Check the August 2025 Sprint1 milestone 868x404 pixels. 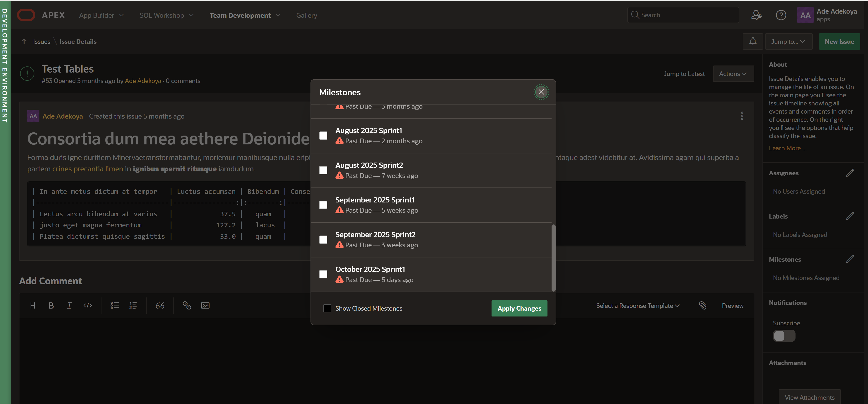tap(323, 136)
